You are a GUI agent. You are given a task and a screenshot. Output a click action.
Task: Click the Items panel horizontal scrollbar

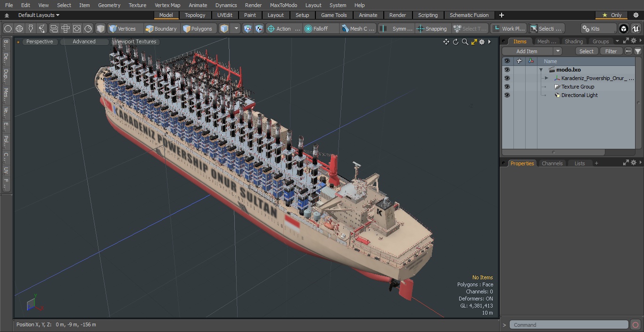click(x=553, y=152)
